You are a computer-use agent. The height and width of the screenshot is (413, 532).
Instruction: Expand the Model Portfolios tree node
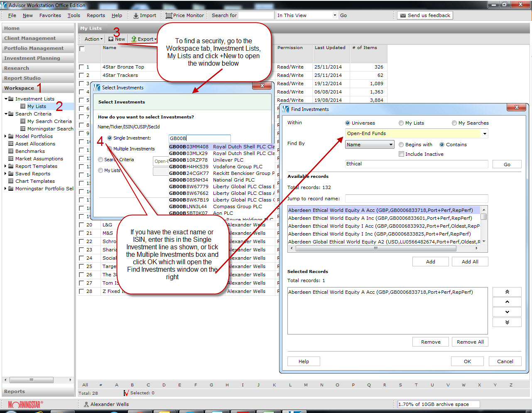click(x=5, y=136)
